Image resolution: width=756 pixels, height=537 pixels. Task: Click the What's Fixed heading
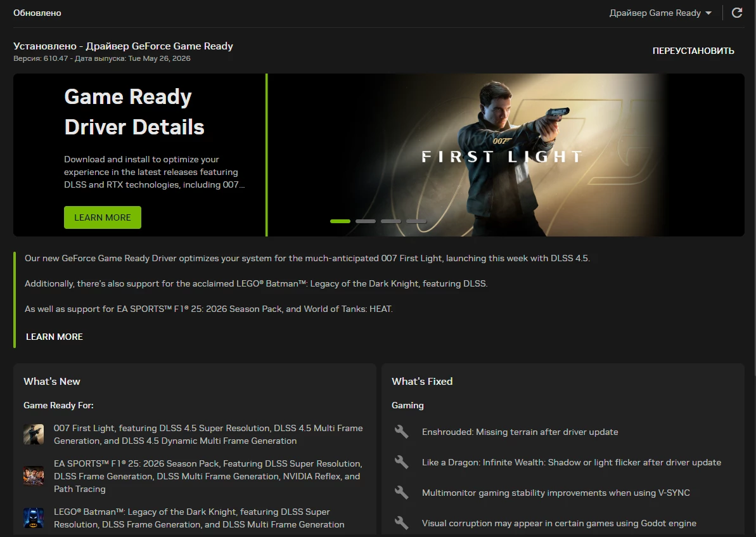(422, 381)
